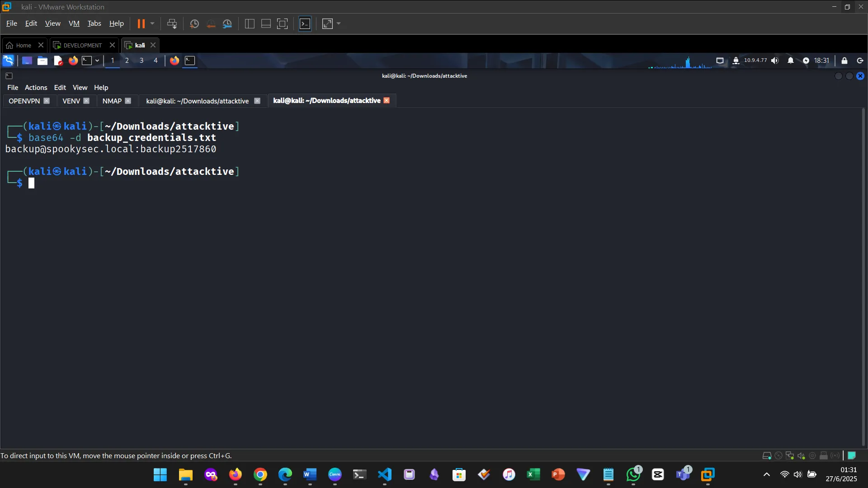Open the Actions menu in the terminal
Image resolution: width=868 pixels, height=488 pixels.
pos(36,87)
